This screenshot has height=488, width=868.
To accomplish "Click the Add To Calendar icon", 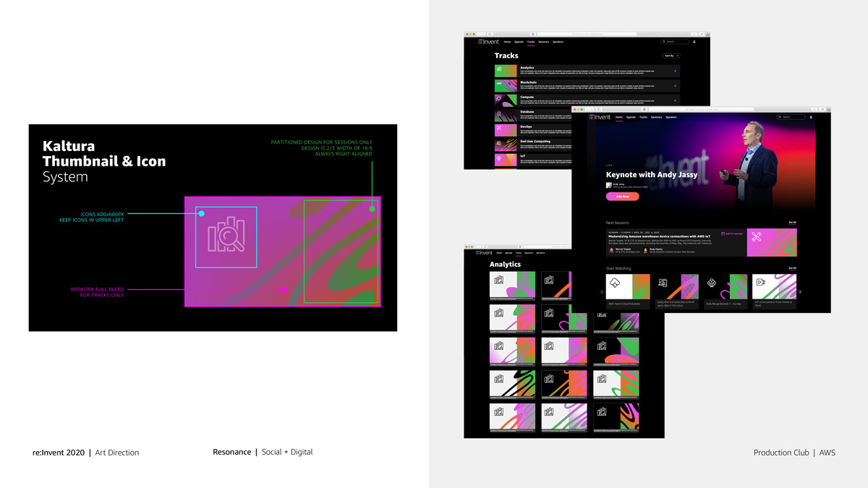I will [723, 234].
